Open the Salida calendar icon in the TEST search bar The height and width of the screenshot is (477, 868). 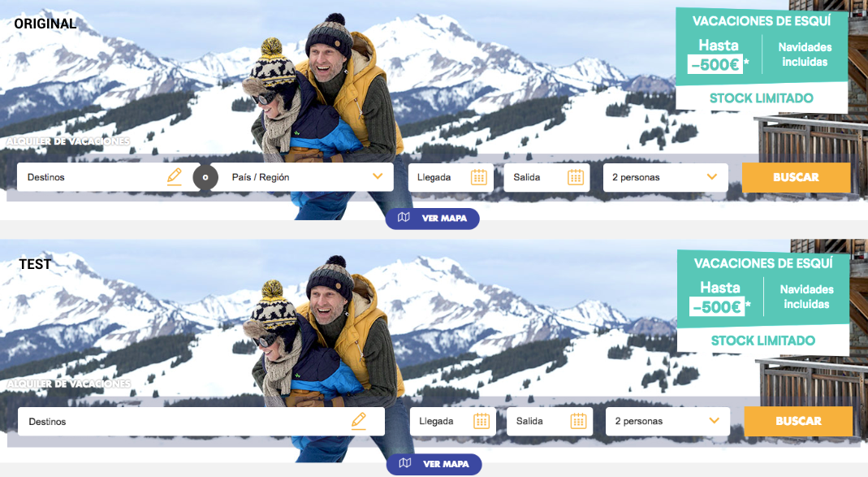point(578,421)
